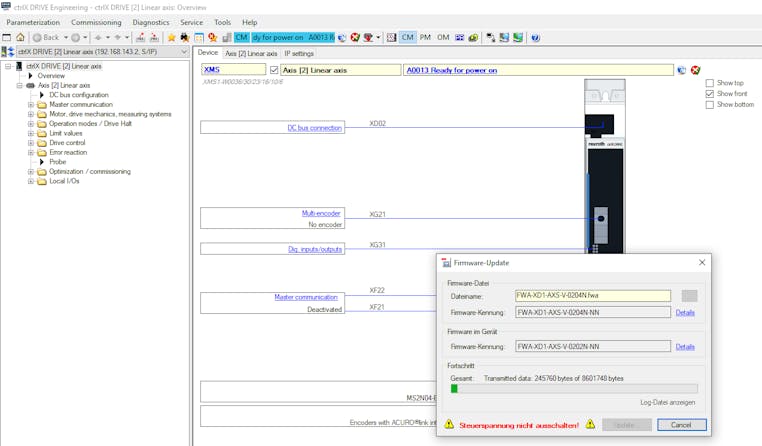Open the Commissioning menu

tap(96, 22)
